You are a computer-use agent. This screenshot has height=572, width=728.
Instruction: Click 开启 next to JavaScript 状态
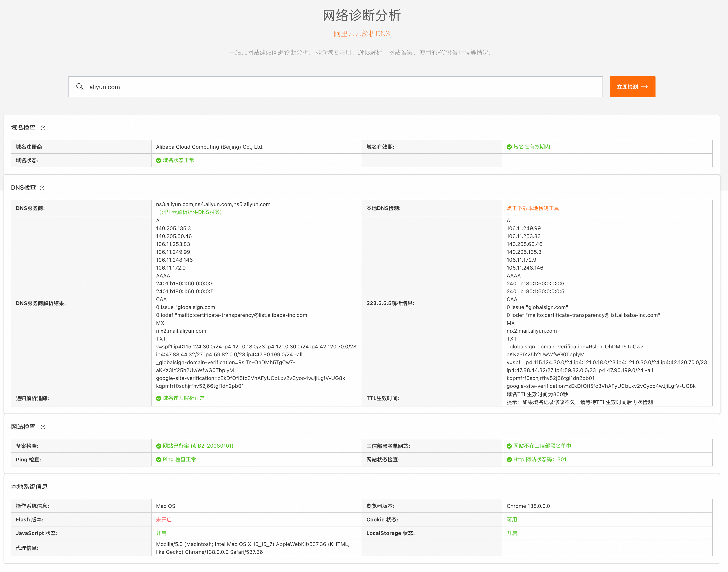pyautogui.click(x=161, y=533)
